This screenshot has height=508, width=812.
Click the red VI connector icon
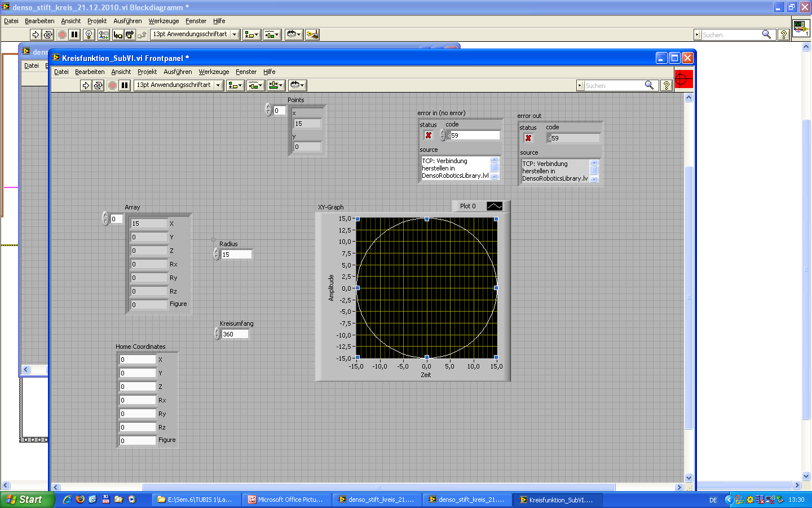(x=683, y=79)
